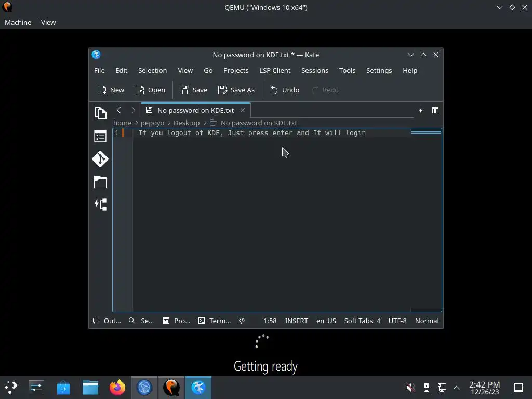Click the file name breadcrumb No password on KDE.txt
The image size is (532, 399).
coord(259,123)
